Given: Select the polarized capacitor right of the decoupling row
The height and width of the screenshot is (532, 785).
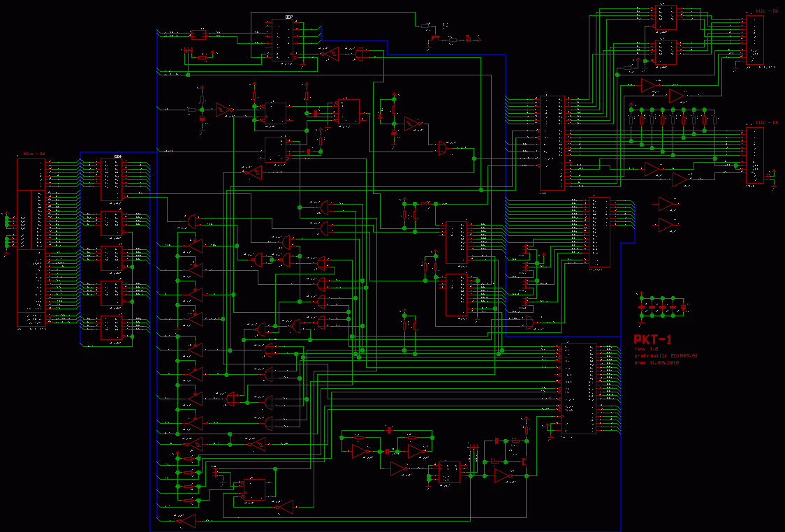Looking at the screenshot, I should click(683, 306).
